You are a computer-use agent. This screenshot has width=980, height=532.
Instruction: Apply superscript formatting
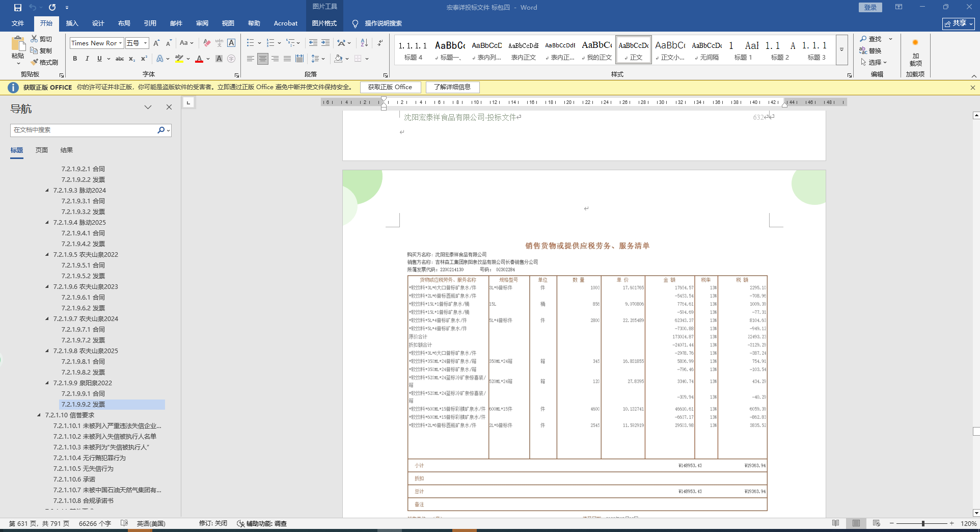point(144,59)
